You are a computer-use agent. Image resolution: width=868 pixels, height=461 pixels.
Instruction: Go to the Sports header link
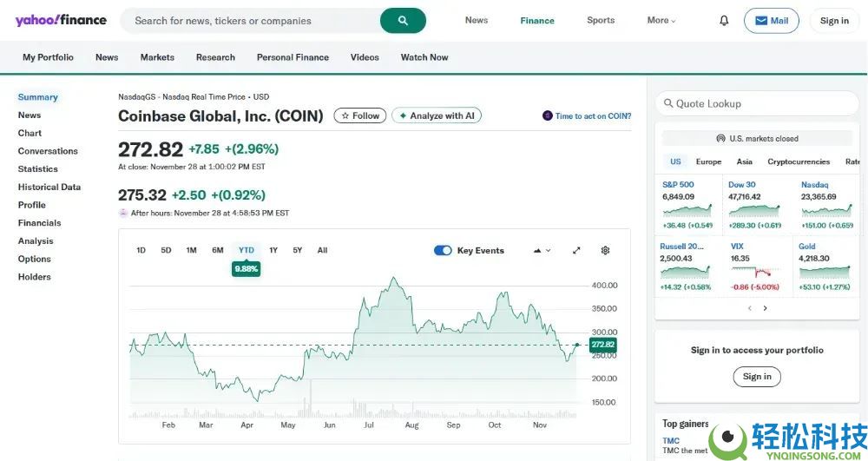[x=601, y=21]
